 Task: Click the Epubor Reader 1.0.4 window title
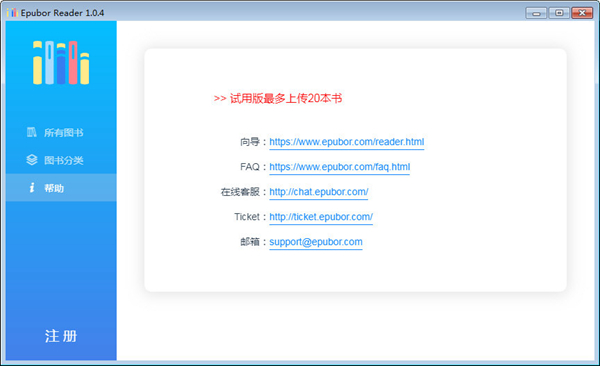(x=62, y=13)
